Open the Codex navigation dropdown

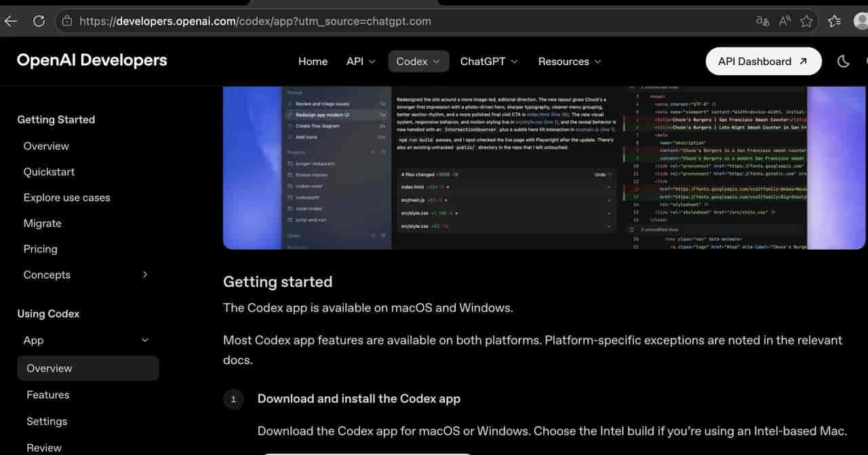pyautogui.click(x=418, y=61)
